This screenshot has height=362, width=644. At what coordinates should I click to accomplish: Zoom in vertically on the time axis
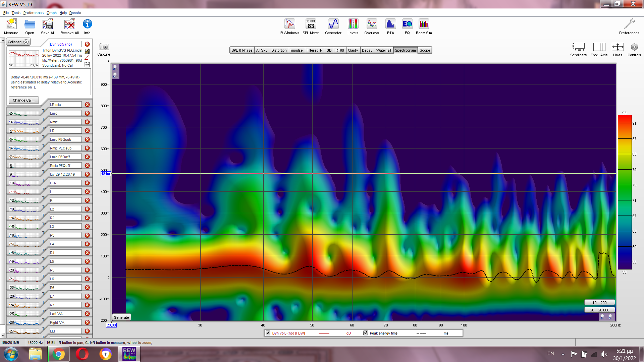115,68
